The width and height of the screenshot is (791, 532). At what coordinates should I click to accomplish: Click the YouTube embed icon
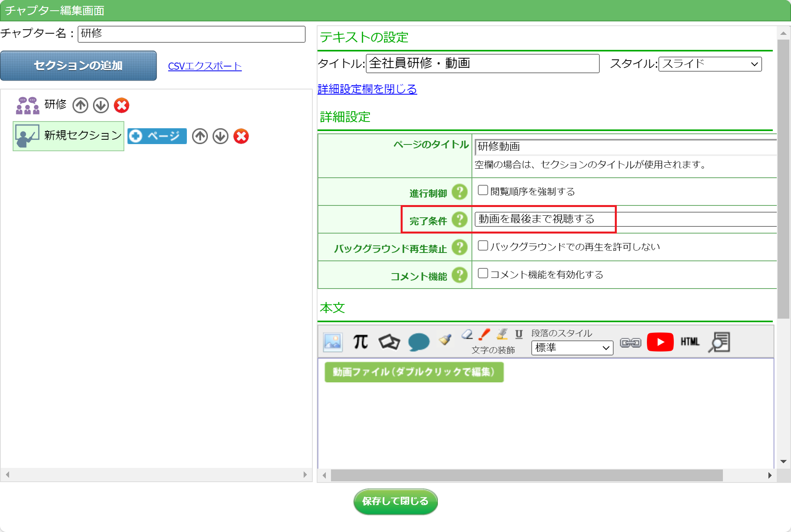tap(660, 342)
